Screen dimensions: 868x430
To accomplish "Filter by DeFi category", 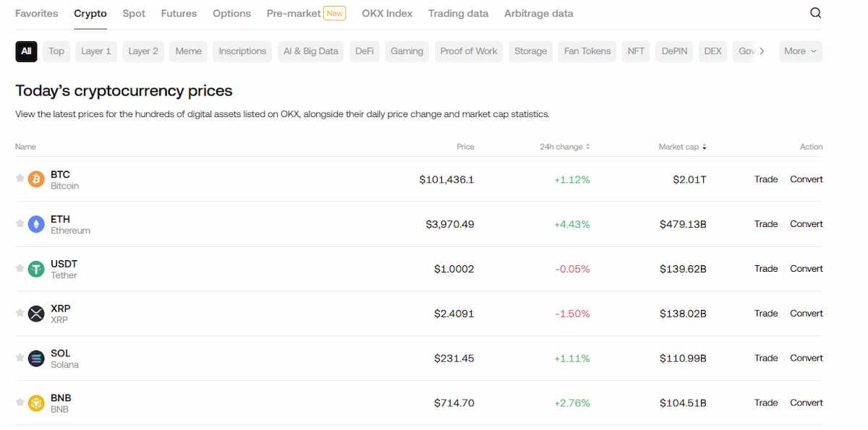I will pyautogui.click(x=365, y=51).
